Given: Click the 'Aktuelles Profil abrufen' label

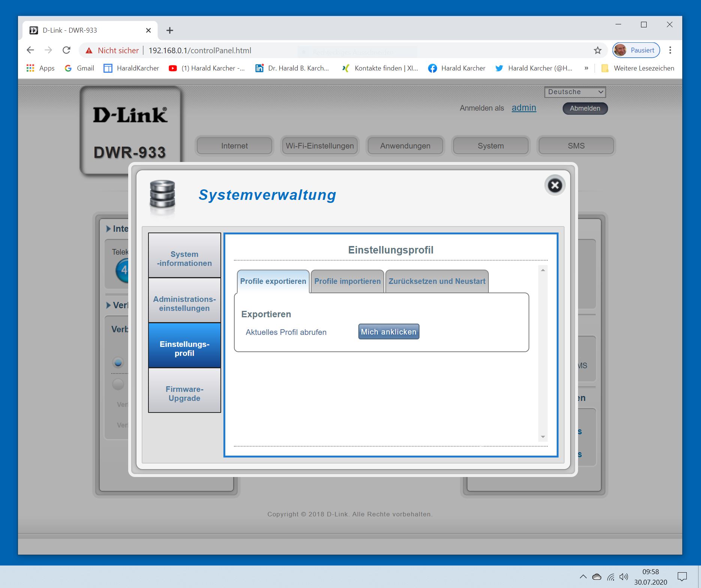Looking at the screenshot, I should coord(286,332).
